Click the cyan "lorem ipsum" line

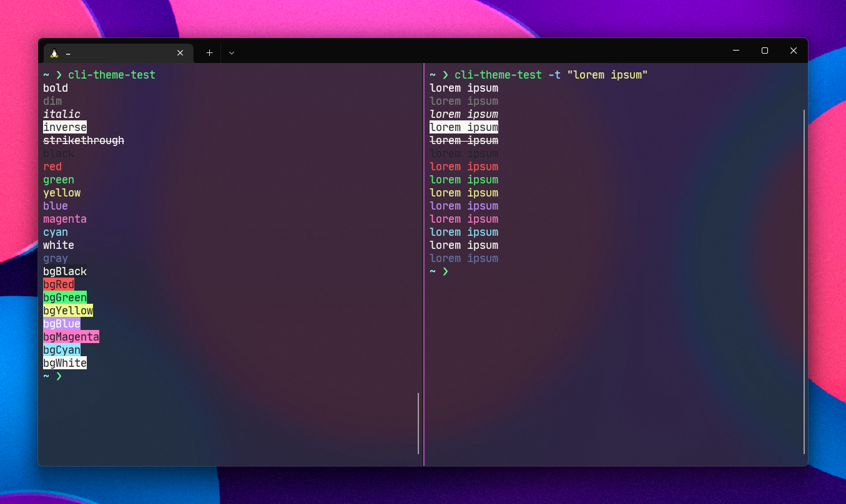pos(464,232)
